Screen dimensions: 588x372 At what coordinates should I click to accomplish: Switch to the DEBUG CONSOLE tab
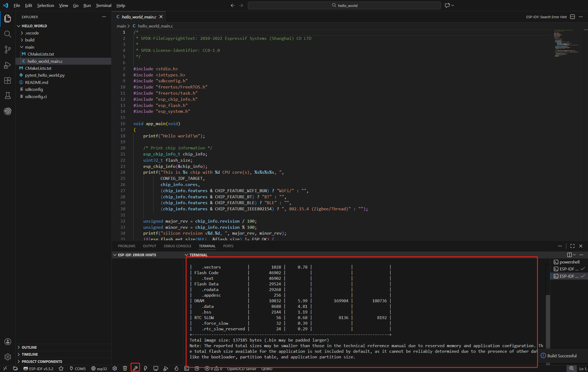pyautogui.click(x=177, y=246)
